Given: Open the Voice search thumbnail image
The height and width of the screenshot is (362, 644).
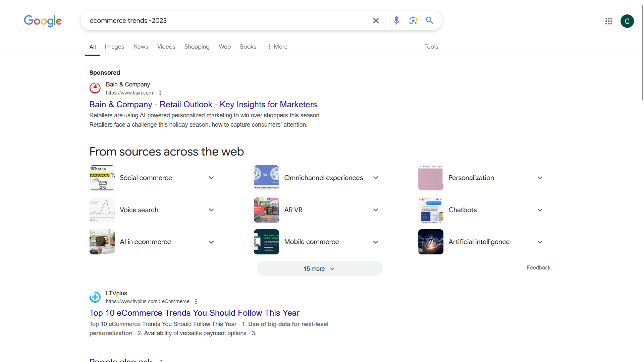Looking at the screenshot, I should [x=102, y=210].
